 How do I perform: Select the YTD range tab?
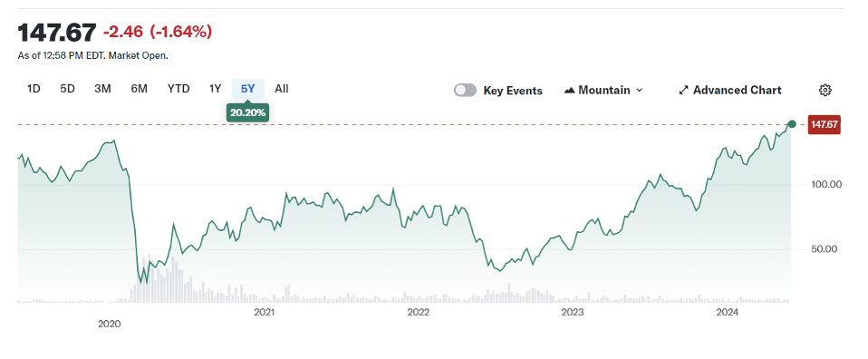[x=178, y=89]
